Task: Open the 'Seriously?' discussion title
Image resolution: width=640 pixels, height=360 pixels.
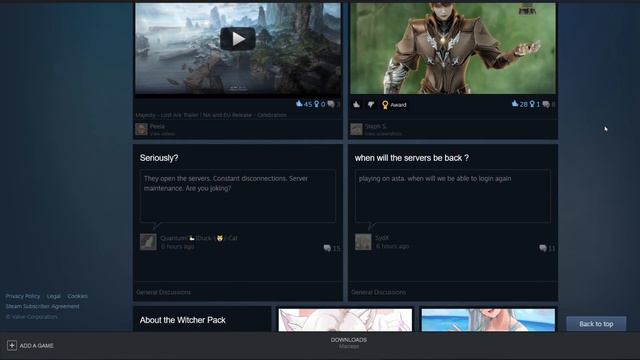Action: point(159,158)
